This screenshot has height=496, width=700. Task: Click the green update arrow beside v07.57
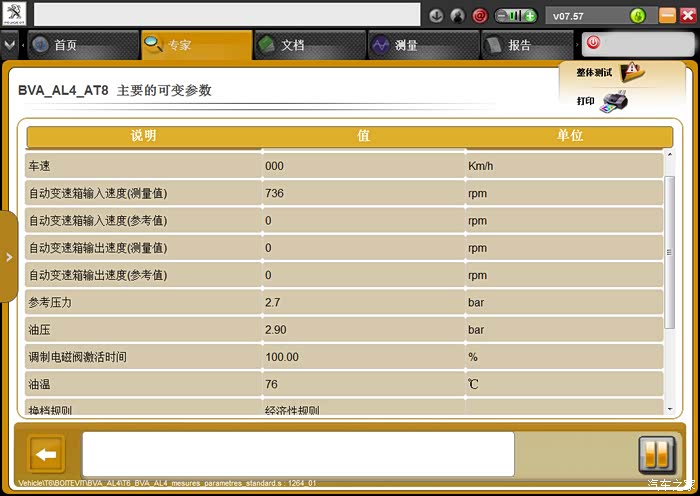(x=637, y=16)
